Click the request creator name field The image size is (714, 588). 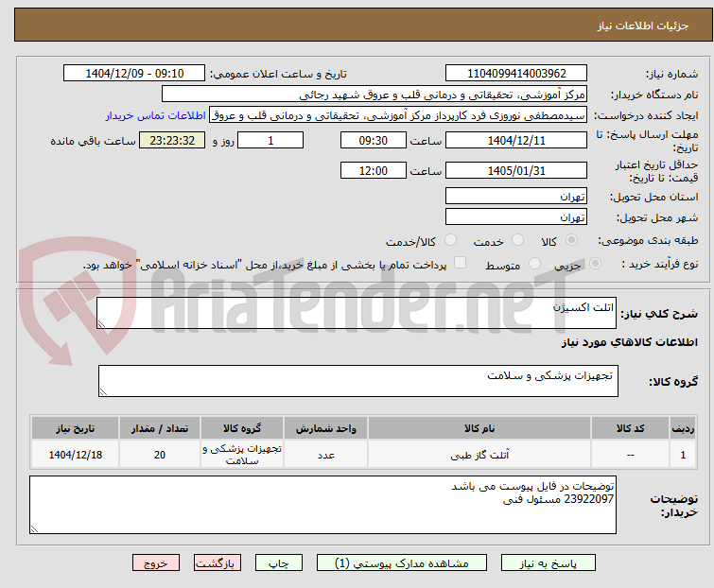398,115
